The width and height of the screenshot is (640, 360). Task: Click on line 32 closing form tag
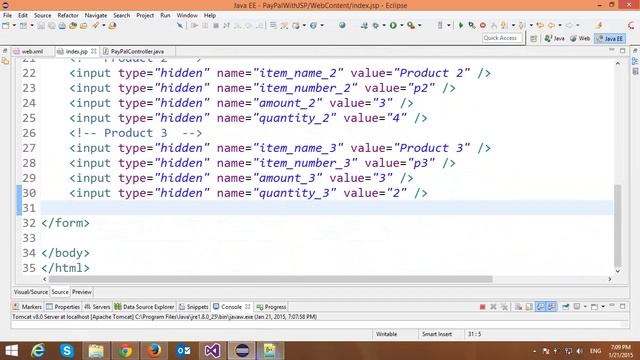[65, 223]
